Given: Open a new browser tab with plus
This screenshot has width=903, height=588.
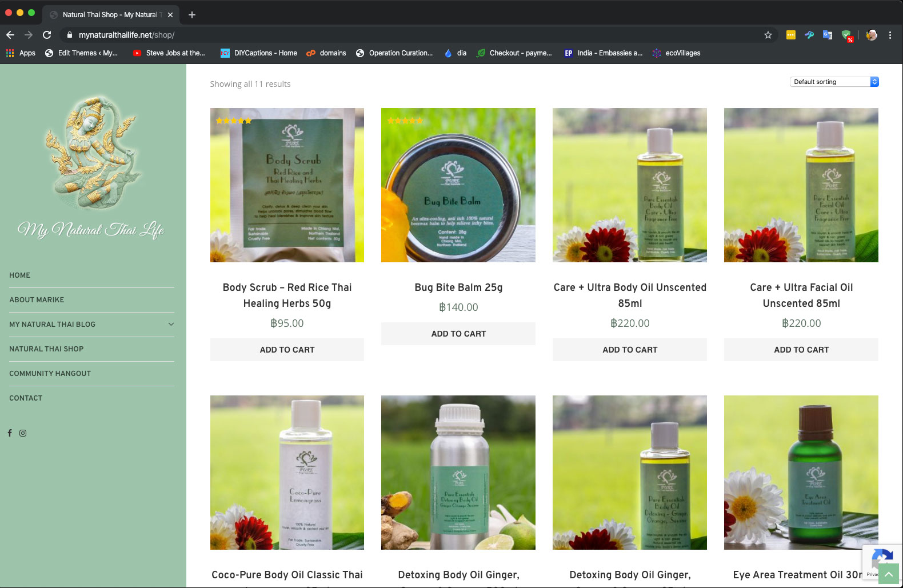Looking at the screenshot, I should 192,15.
